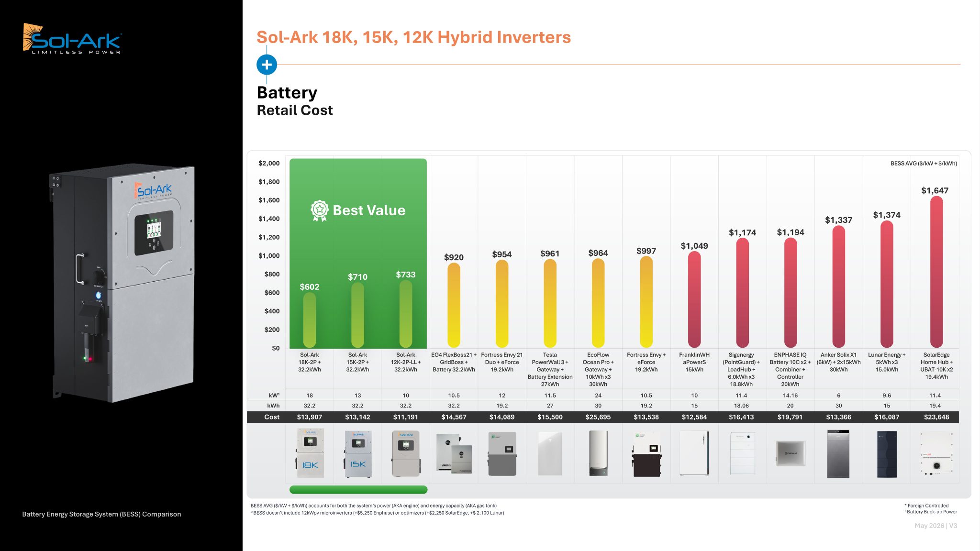Click the 'kWh' row header
The image size is (980, 551).
273,406
